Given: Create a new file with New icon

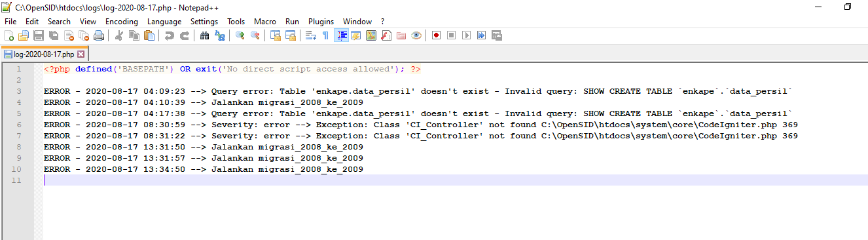Looking at the screenshot, I should 9,35.
